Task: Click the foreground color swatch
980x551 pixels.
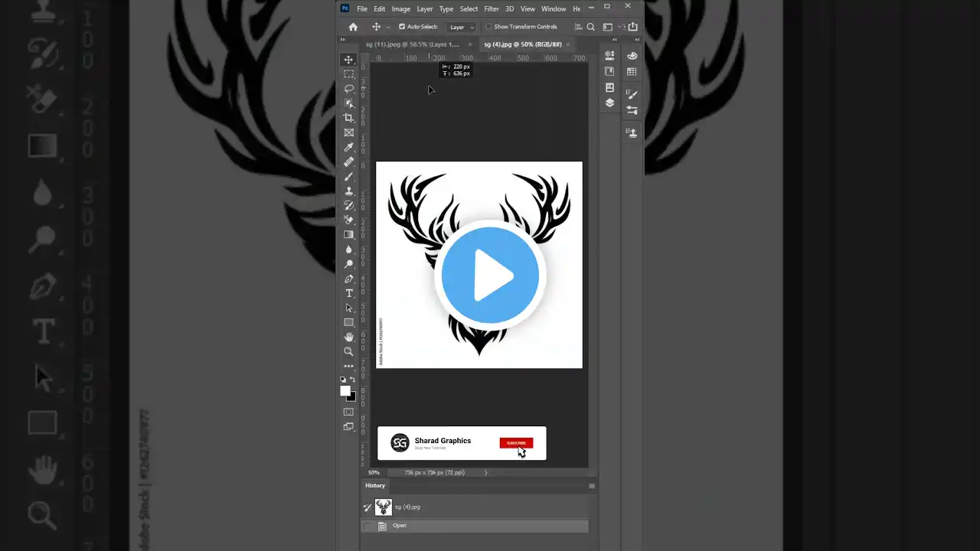Action: (345, 391)
